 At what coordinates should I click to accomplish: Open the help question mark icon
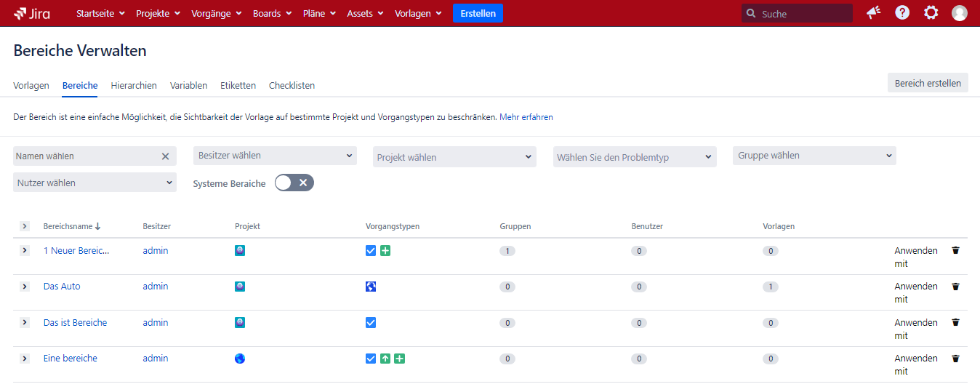pos(902,13)
